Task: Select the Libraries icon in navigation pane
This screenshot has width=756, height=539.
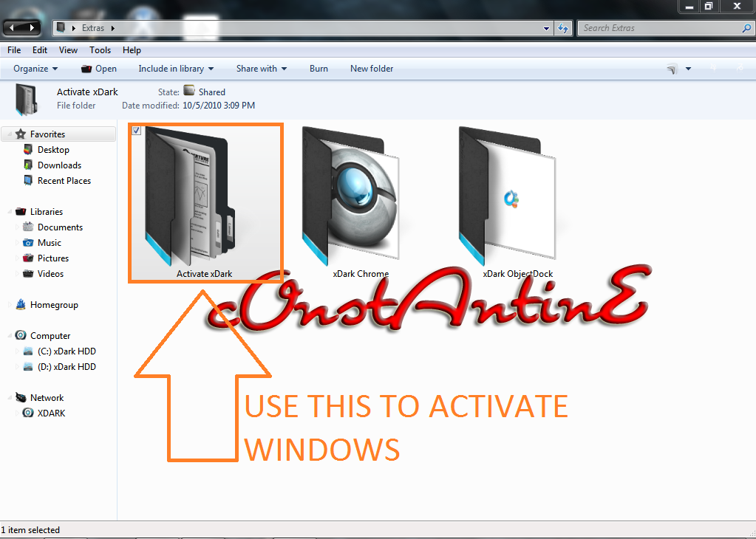Action: point(20,211)
